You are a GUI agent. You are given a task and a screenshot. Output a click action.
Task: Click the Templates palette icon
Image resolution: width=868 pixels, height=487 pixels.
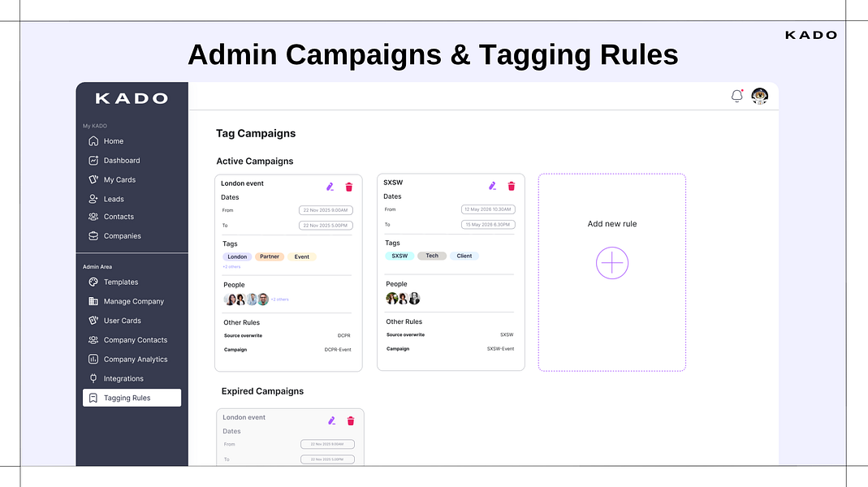93,282
